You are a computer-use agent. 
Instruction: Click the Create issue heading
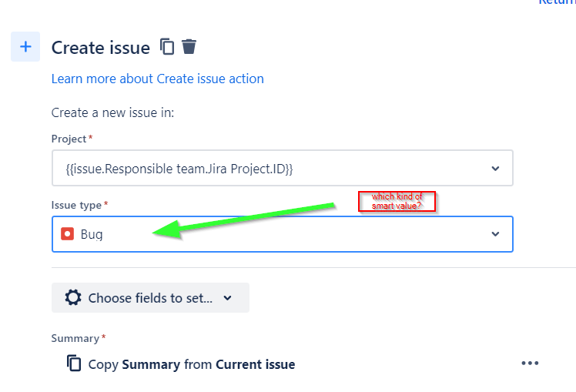point(101,48)
